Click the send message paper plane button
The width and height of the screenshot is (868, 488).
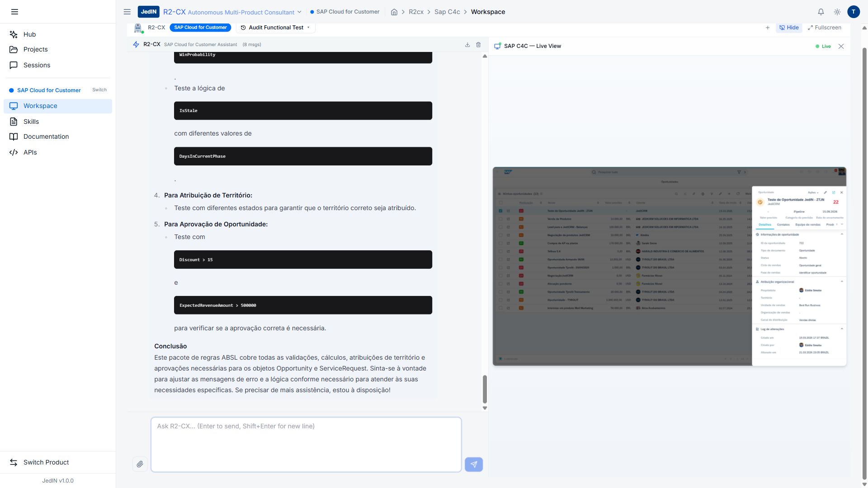474,464
